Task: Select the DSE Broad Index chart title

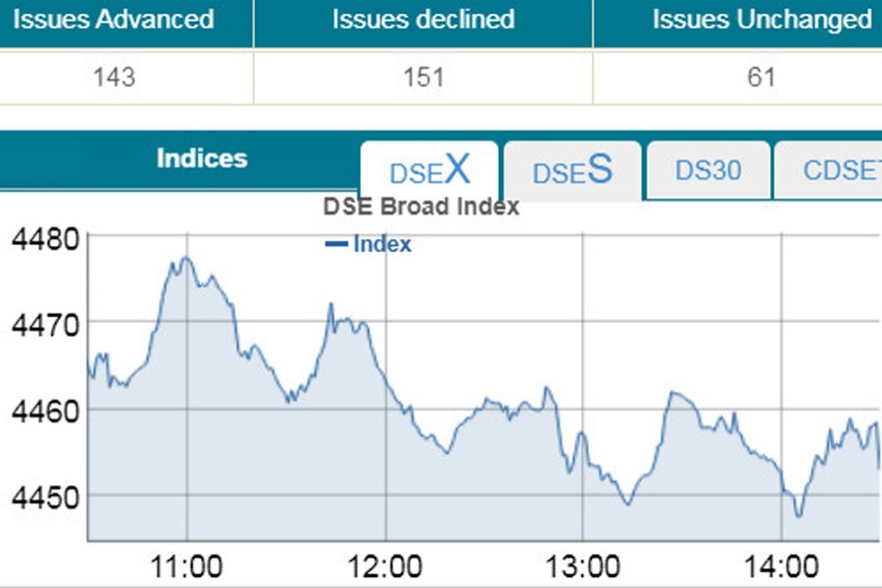Action: pyautogui.click(x=421, y=207)
